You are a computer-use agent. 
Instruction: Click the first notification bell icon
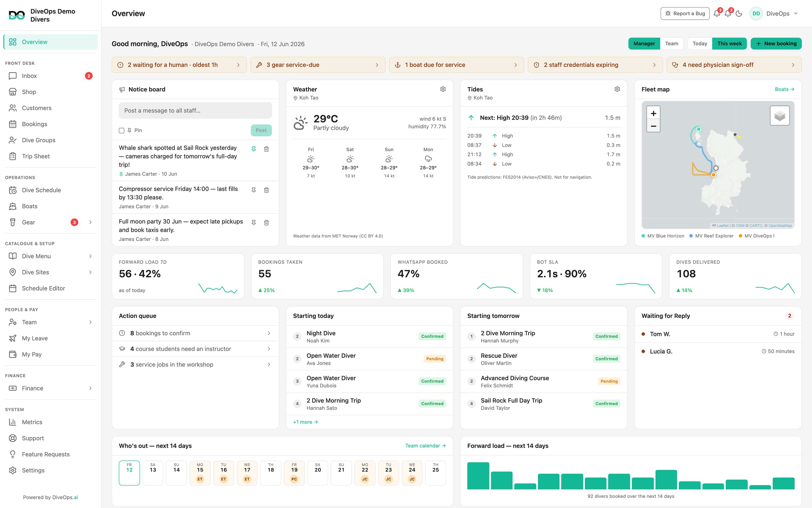pyautogui.click(x=717, y=13)
